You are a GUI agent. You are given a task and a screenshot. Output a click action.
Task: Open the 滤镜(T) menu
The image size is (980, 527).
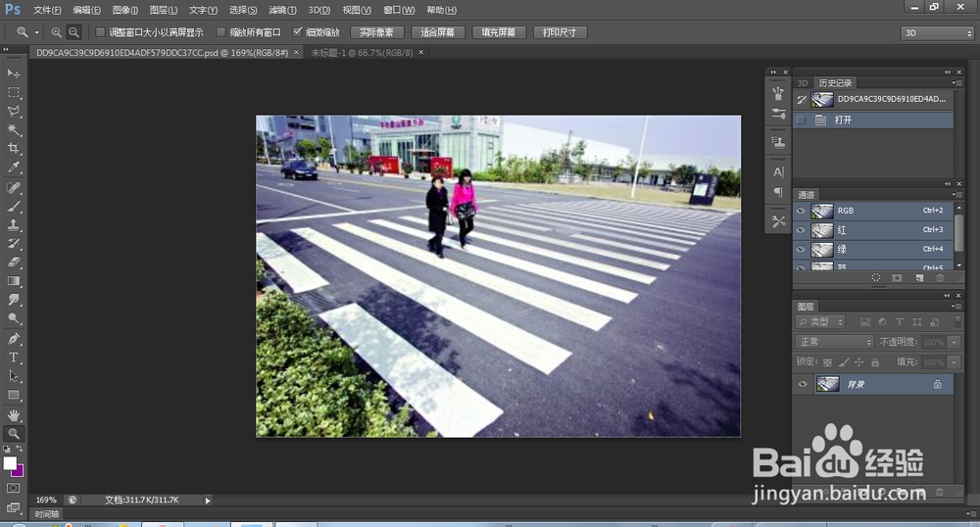click(282, 10)
